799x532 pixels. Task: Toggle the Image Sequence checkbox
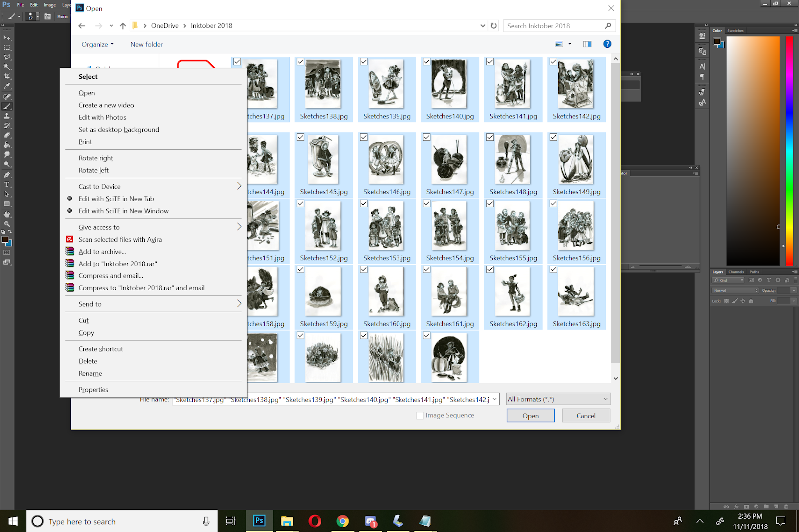pyautogui.click(x=420, y=416)
